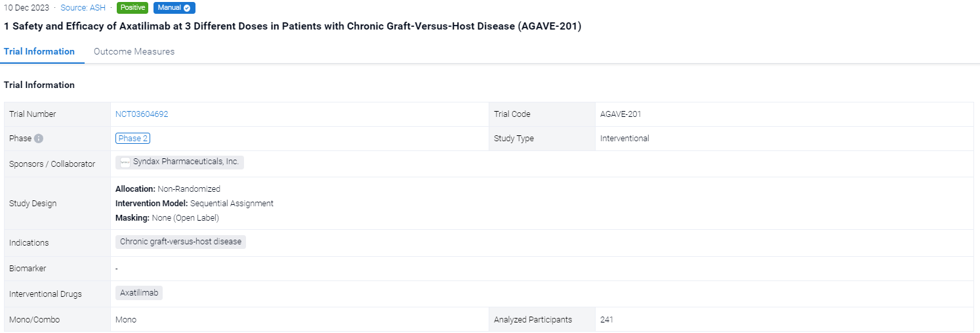Click the 241 analyzed participants value

tap(607, 319)
